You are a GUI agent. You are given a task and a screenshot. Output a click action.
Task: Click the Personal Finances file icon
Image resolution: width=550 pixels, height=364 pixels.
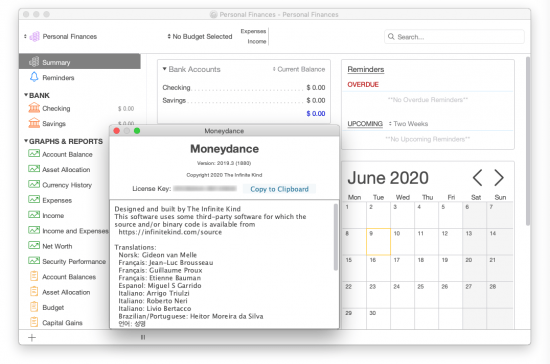click(34, 36)
